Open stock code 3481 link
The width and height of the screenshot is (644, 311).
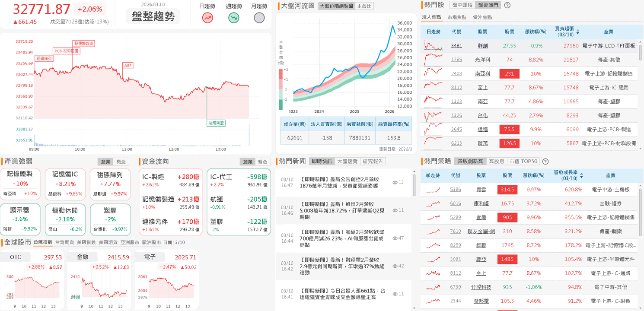click(x=456, y=46)
